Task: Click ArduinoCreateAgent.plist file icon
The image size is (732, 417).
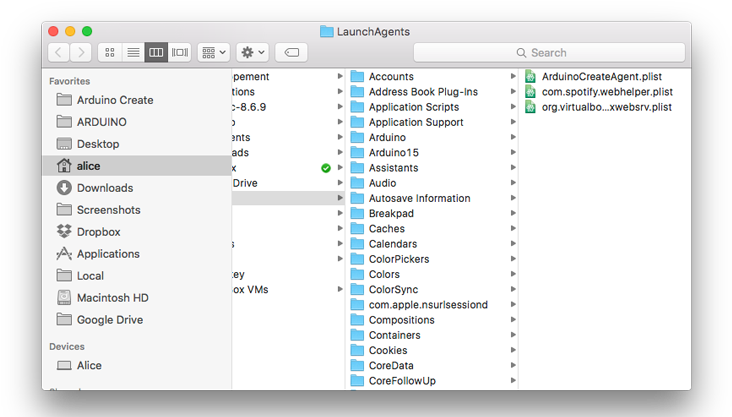Action: click(530, 77)
